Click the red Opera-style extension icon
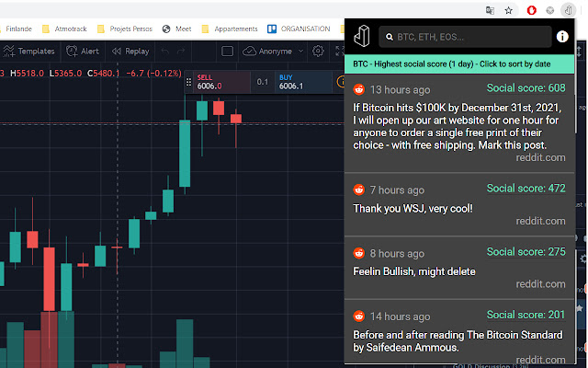The height and width of the screenshot is (368, 588). 532,9
